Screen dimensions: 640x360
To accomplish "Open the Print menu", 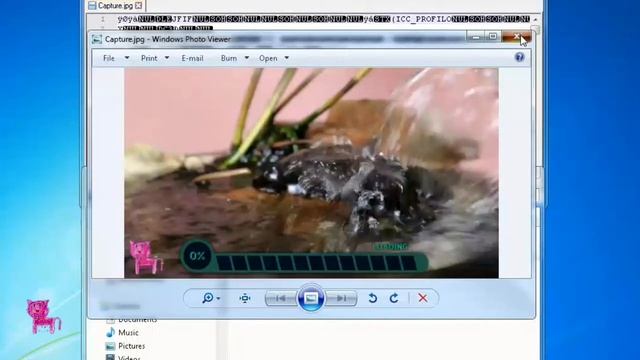I will (149, 58).
